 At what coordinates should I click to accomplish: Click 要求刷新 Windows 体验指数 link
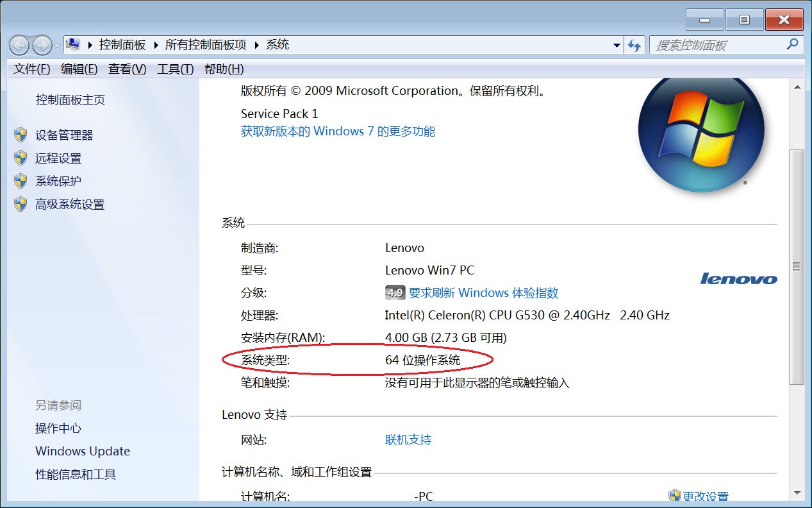pyautogui.click(x=483, y=293)
